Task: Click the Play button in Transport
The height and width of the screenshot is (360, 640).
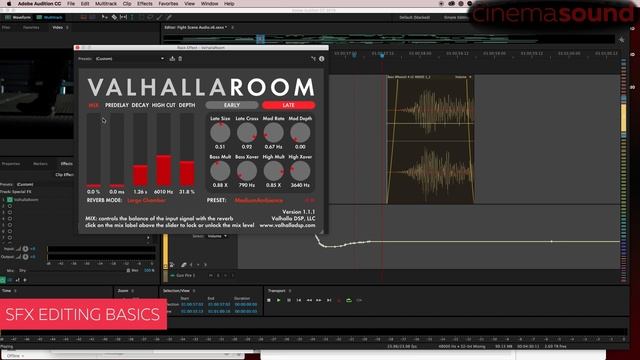Action: point(279,300)
